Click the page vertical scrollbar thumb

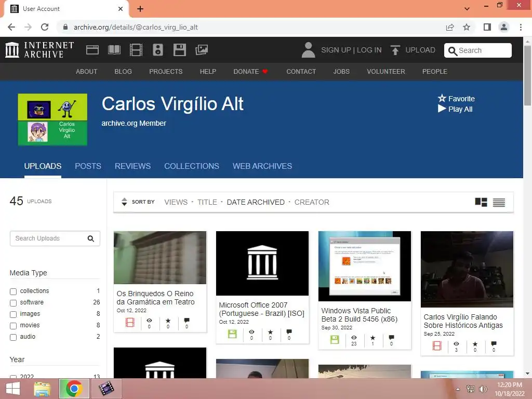(x=527, y=75)
